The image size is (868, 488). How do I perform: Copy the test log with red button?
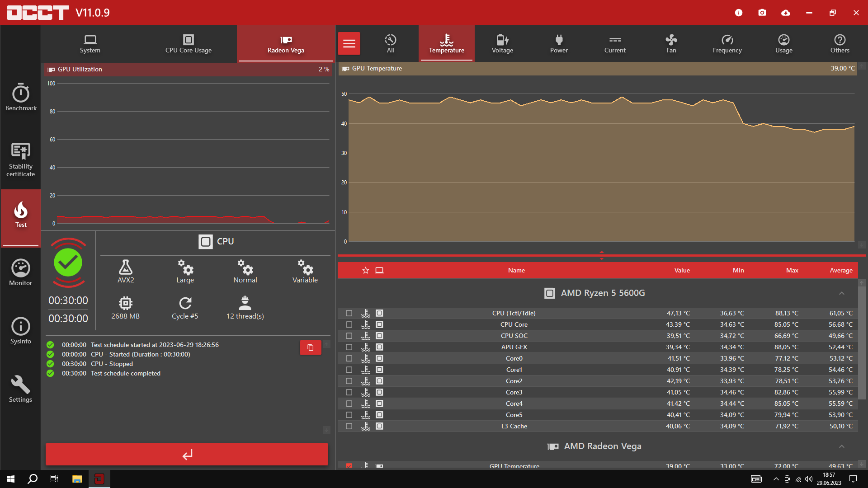tap(311, 347)
